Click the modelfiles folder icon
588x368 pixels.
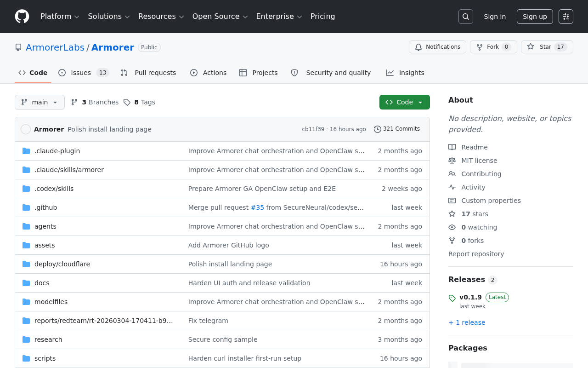coord(26,302)
